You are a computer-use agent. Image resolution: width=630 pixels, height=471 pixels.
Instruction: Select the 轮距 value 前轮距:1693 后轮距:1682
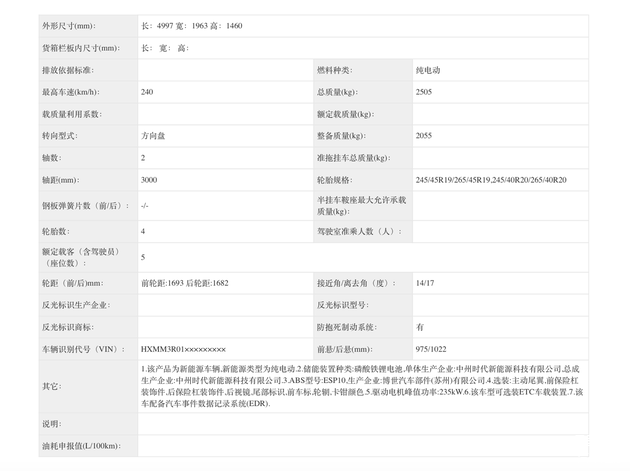(x=184, y=283)
